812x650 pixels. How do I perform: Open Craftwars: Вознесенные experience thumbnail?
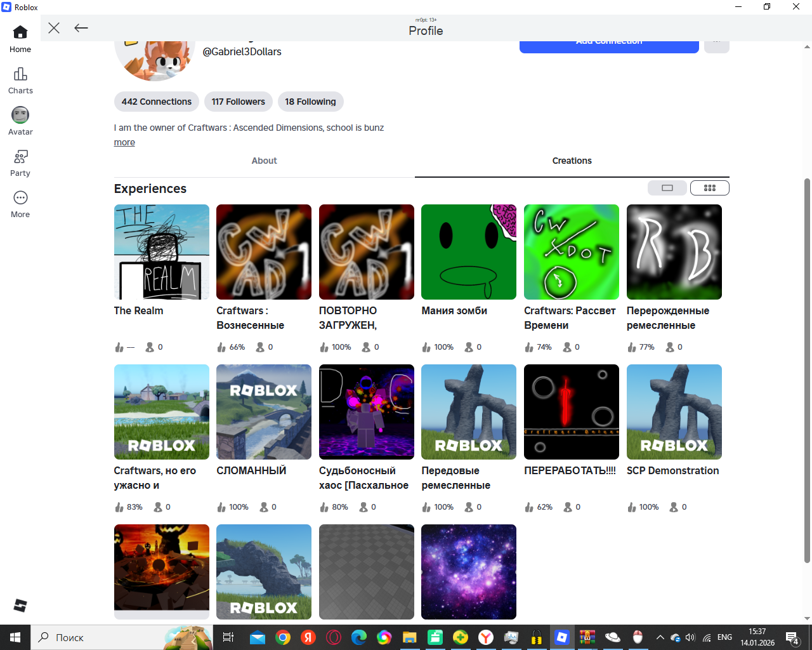[264, 252]
